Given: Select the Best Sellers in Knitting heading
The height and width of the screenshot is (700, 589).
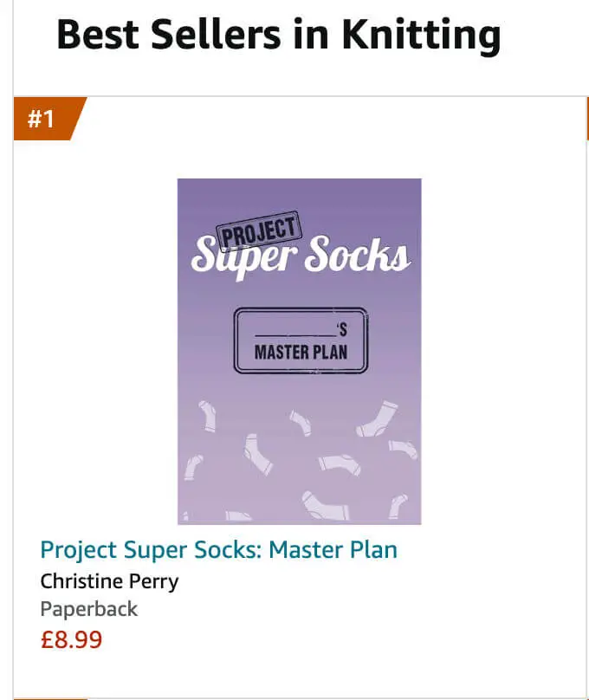Looking at the screenshot, I should (278, 35).
